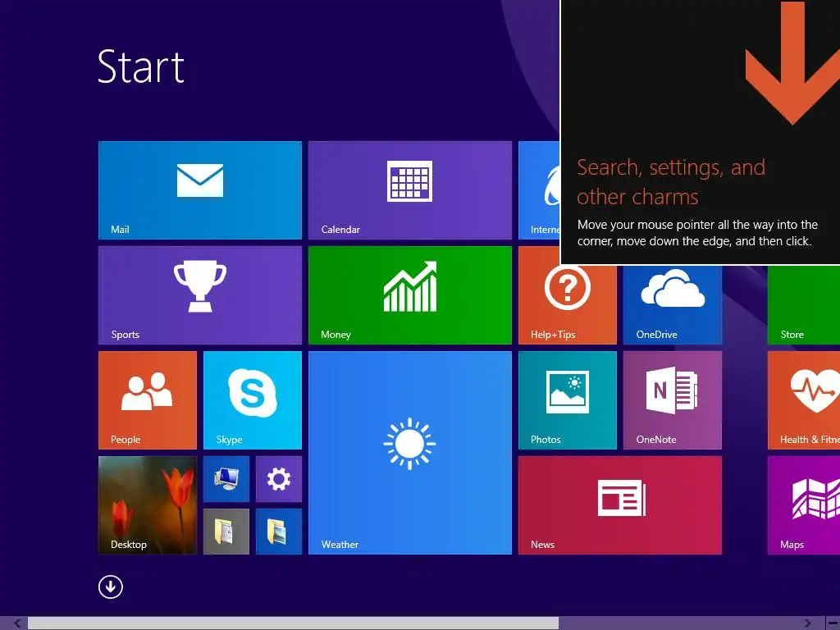The height and width of the screenshot is (630, 840).
Task: Open the Documents folder tile
Action: click(226, 532)
